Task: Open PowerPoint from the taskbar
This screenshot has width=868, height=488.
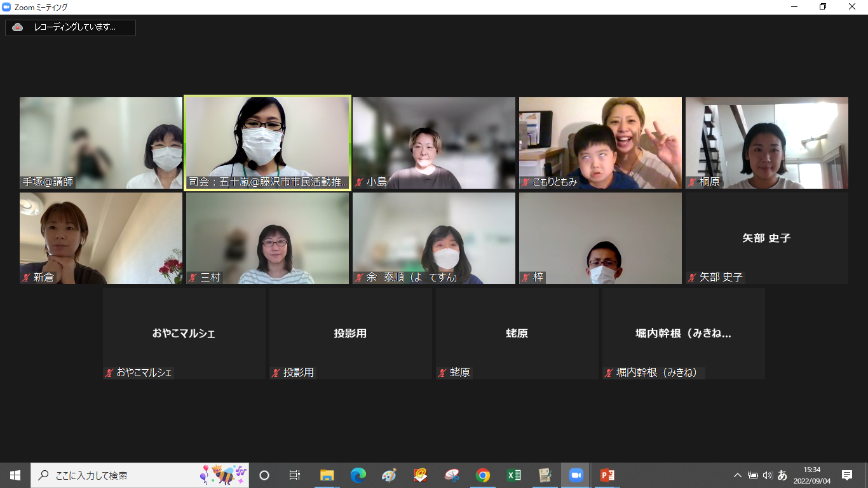Action: (607, 475)
